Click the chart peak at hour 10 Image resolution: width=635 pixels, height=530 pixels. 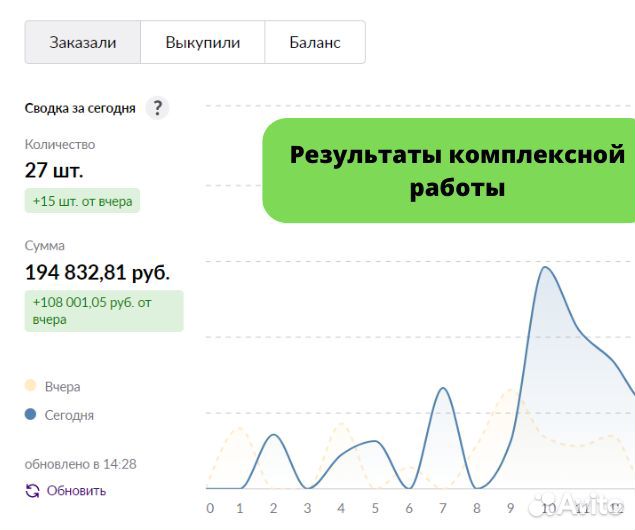545,267
